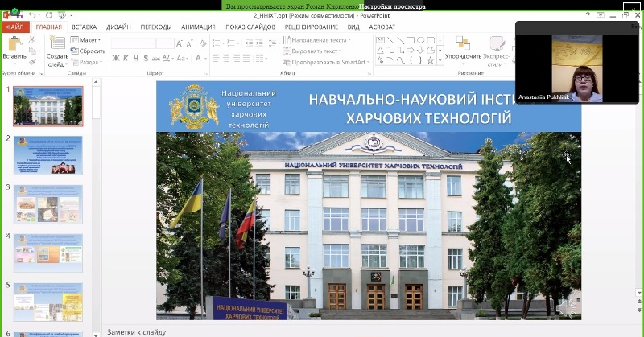This screenshot has height=337, width=644.
Task: Click the clear formatting icon
Action: (x=203, y=43)
